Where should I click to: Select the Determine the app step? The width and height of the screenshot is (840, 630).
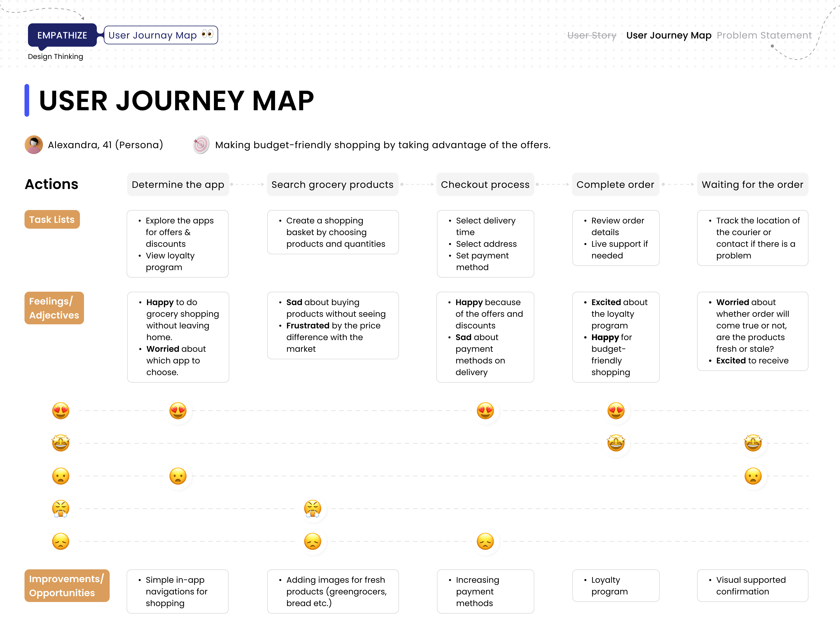coord(178,185)
